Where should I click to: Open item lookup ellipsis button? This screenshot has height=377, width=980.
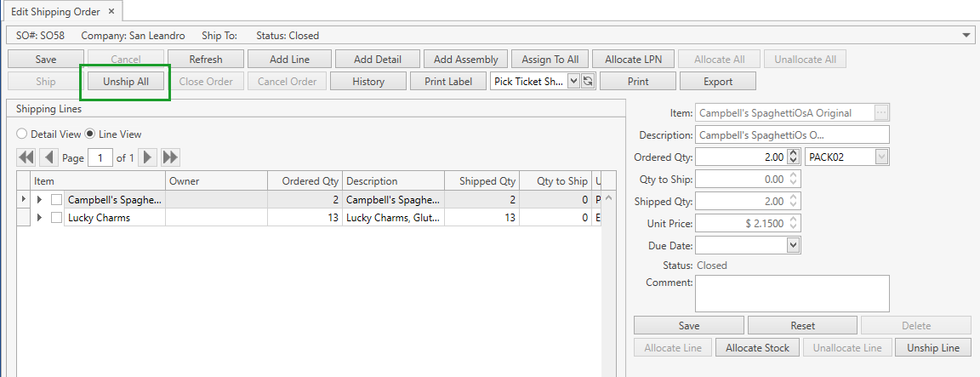[881, 113]
